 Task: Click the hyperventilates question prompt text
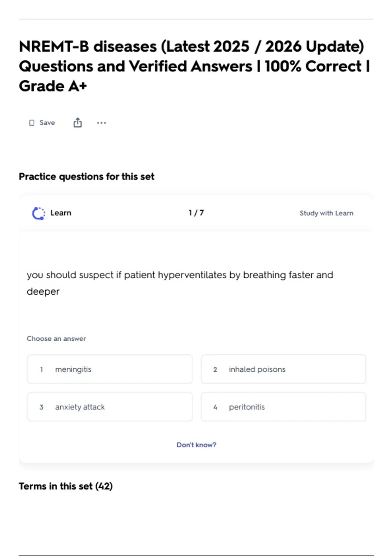point(180,283)
